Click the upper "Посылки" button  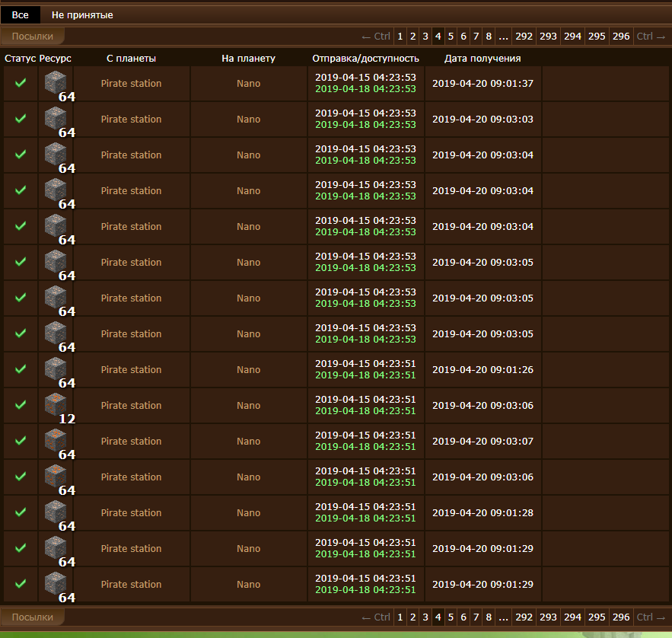pyautogui.click(x=33, y=36)
